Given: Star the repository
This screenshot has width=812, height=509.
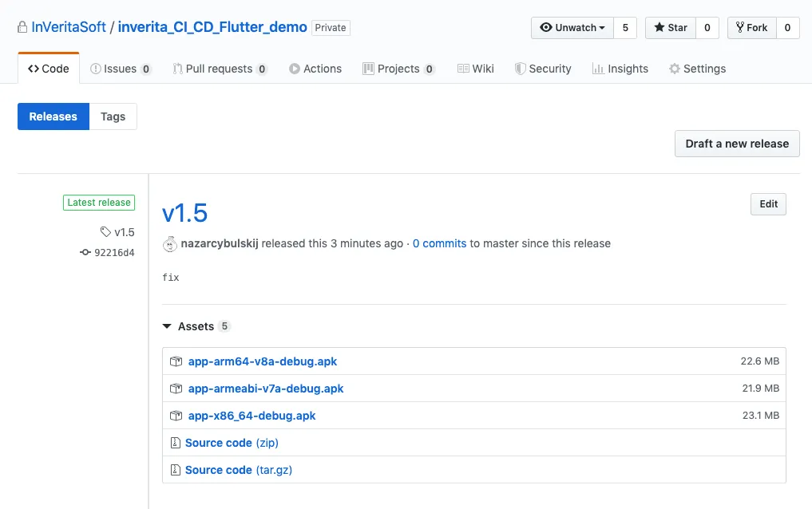Looking at the screenshot, I should [x=671, y=28].
